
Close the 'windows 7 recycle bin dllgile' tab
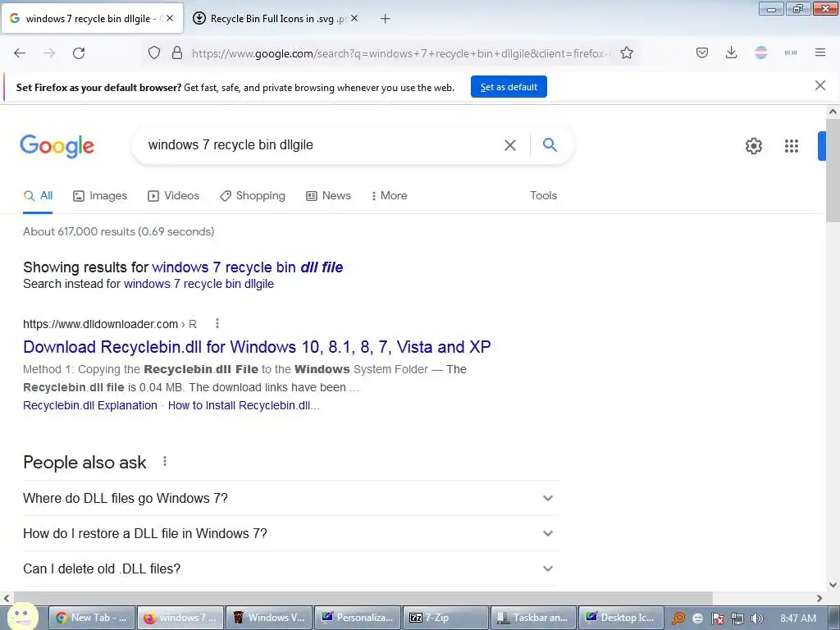pos(170,18)
